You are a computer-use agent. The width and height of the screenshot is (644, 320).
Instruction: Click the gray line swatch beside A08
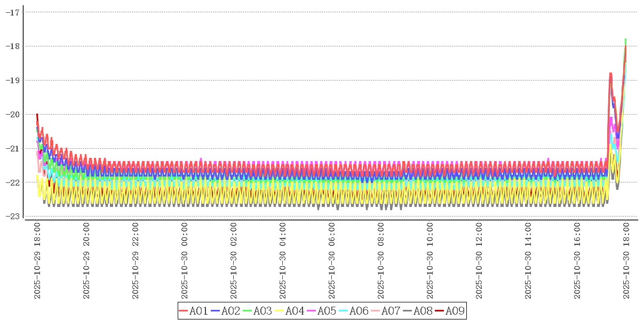(408, 311)
